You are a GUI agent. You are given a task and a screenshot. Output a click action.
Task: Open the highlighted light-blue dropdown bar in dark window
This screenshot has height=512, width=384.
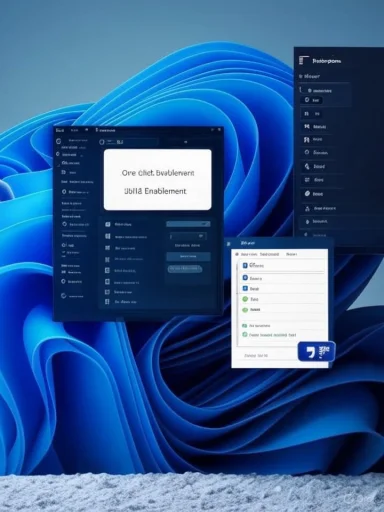(x=188, y=224)
